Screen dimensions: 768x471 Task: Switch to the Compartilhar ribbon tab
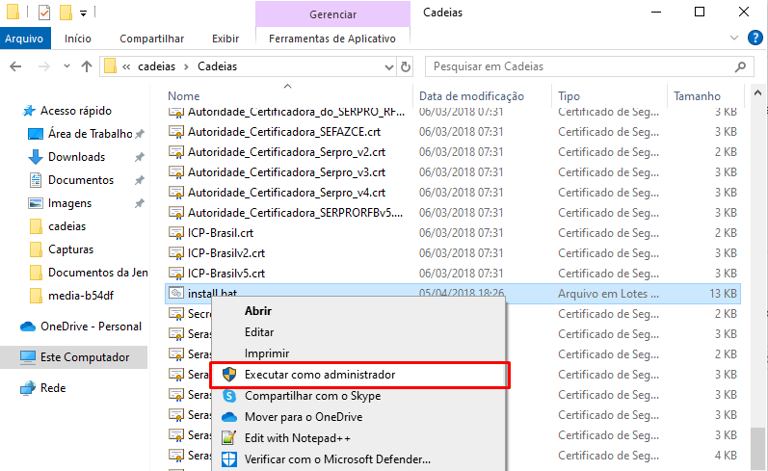point(151,38)
